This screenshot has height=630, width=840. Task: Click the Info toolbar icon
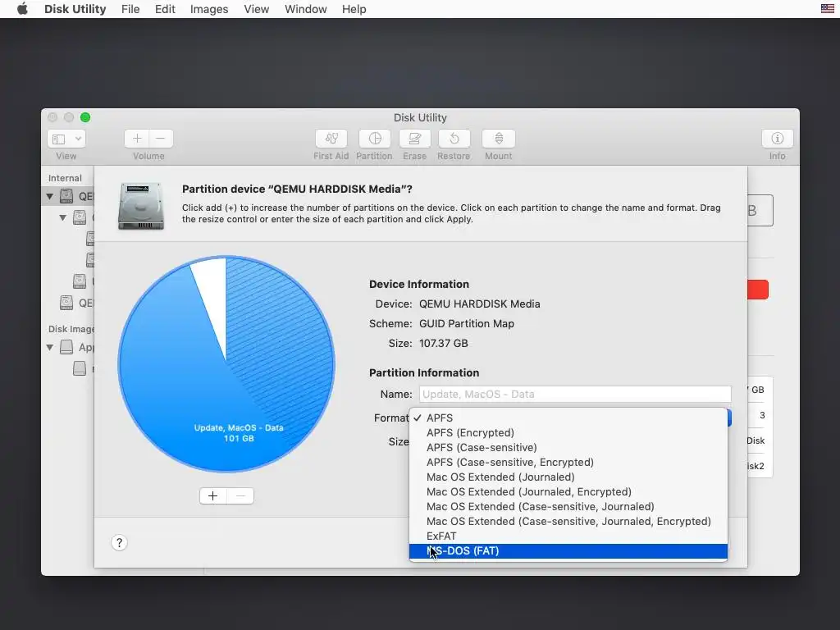point(778,139)
